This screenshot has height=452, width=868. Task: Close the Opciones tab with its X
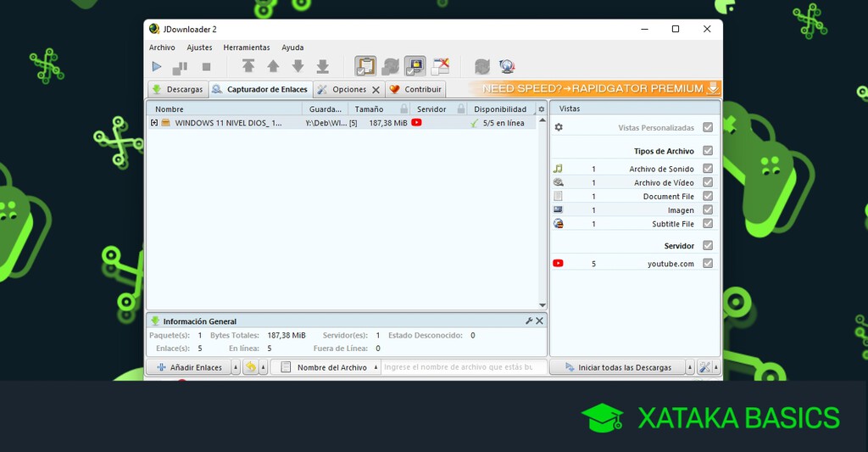pyautogui.click(x=376, y=90)
